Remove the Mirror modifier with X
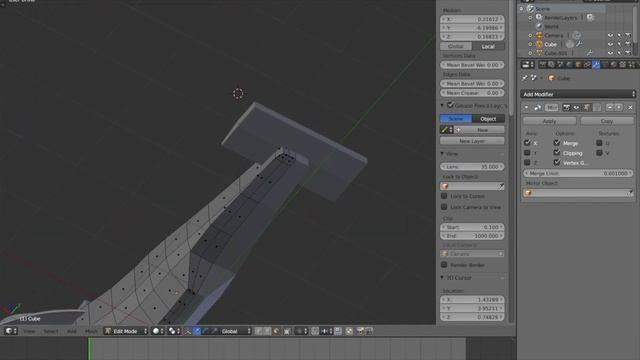Screen dimensions: 640x360 (x=630, y=108)
